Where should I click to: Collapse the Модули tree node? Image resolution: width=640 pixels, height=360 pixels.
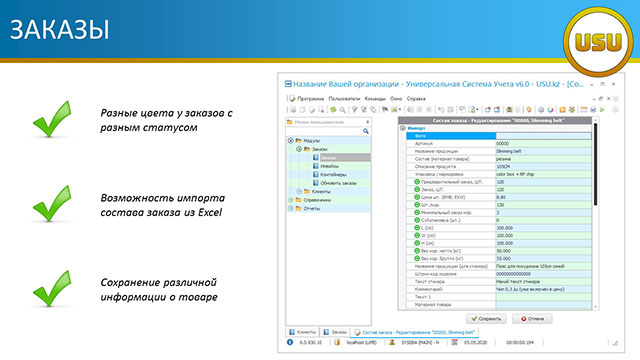(291, 140)
